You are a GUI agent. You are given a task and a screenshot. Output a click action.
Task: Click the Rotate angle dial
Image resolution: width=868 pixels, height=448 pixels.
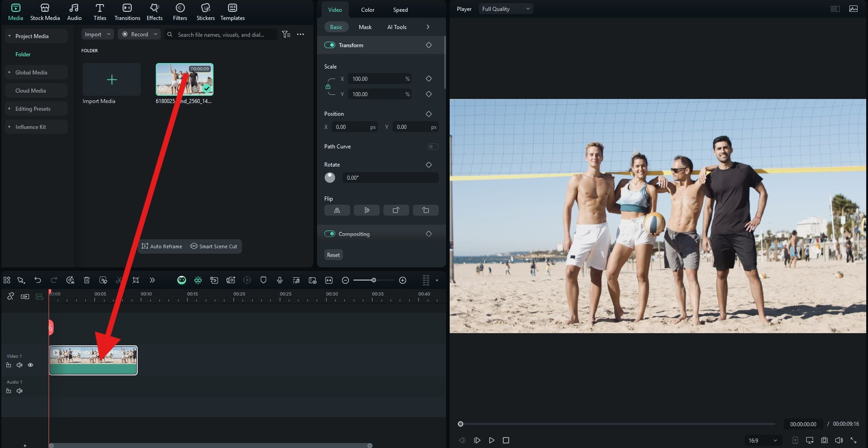[330, 177]
